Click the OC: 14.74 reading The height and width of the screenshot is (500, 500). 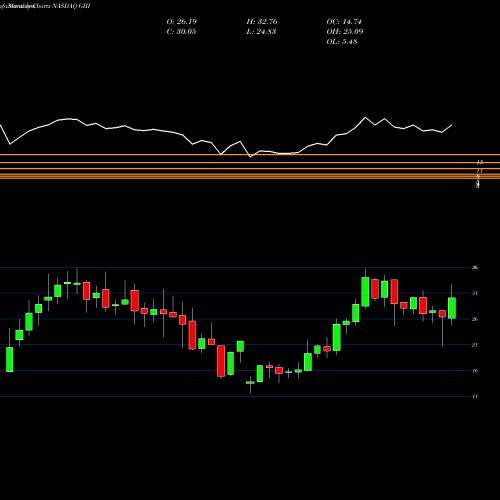(x=344, y=22)
